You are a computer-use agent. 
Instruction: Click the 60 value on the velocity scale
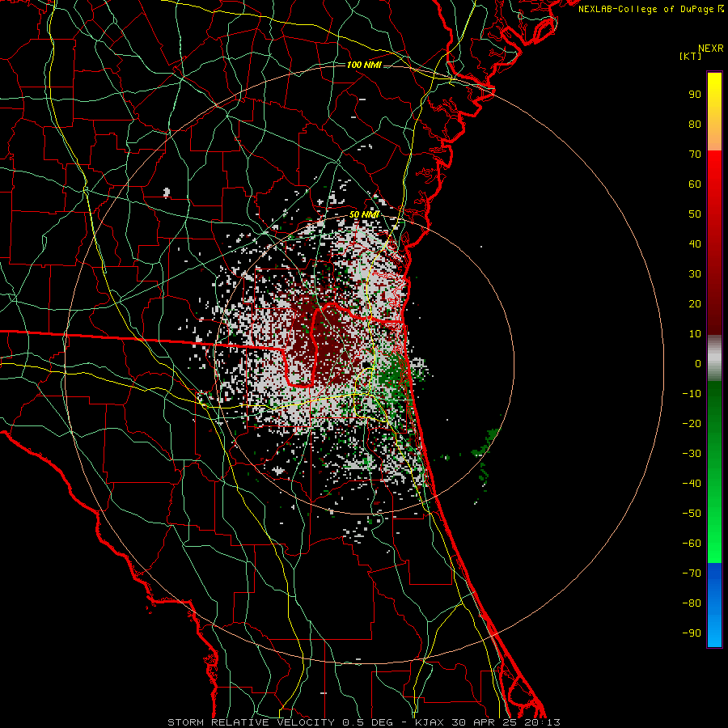tap(695, 184)
